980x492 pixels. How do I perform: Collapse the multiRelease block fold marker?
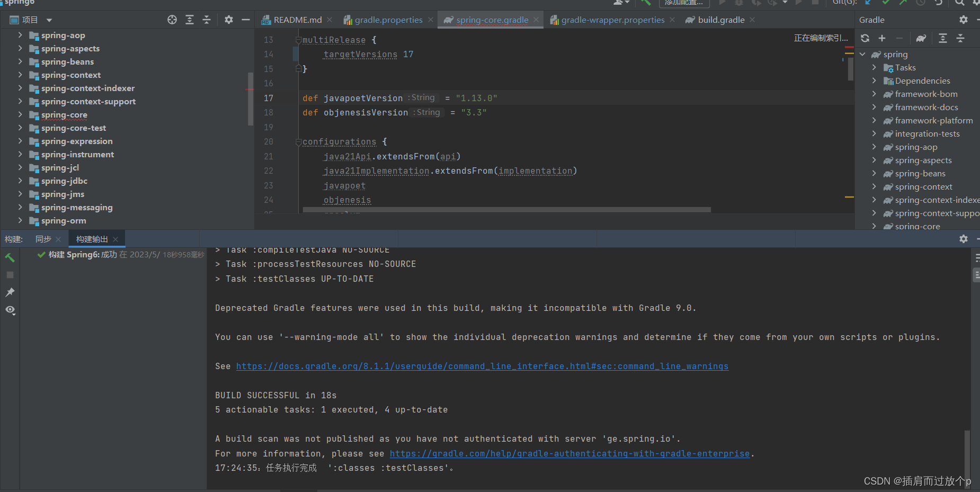[x=298, y=40]
